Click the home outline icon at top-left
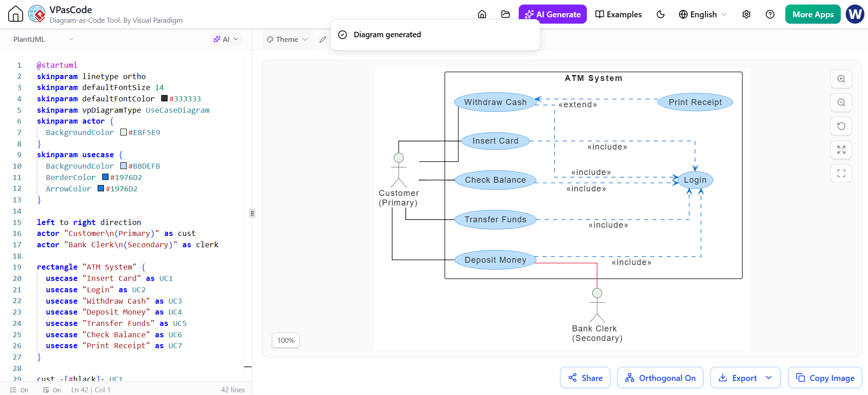Viewport: 868px width, 395px height. coord(15,14)
